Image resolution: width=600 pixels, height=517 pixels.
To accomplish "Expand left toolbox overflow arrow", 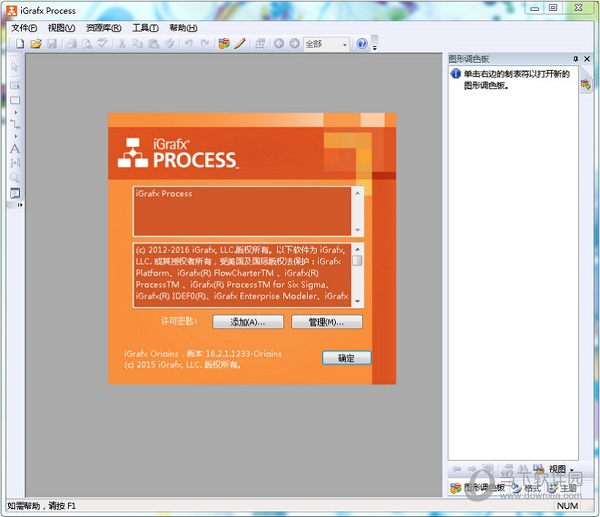I will pos(20,205).
